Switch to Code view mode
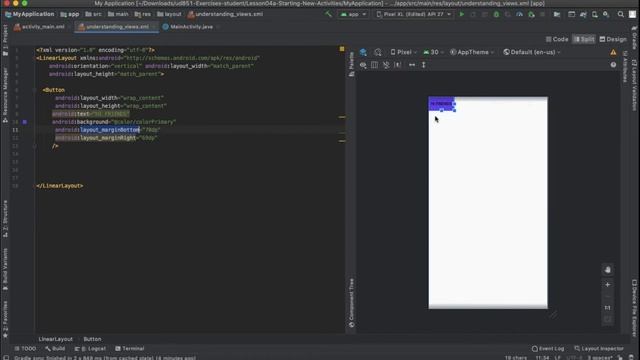640x360 pixels. [x=557, y=39]
